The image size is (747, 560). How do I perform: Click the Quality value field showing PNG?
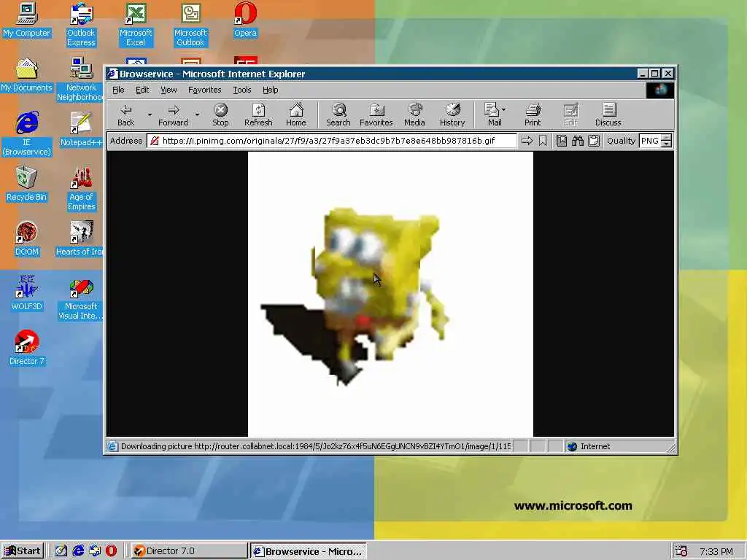click(650, 141)
